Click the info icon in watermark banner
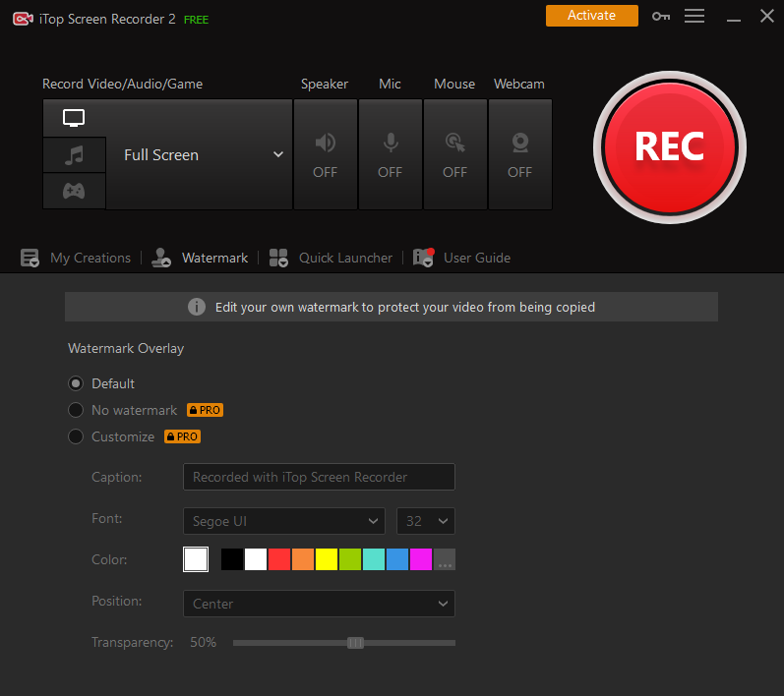Screen dimensions: 784x696 (197, 307)
